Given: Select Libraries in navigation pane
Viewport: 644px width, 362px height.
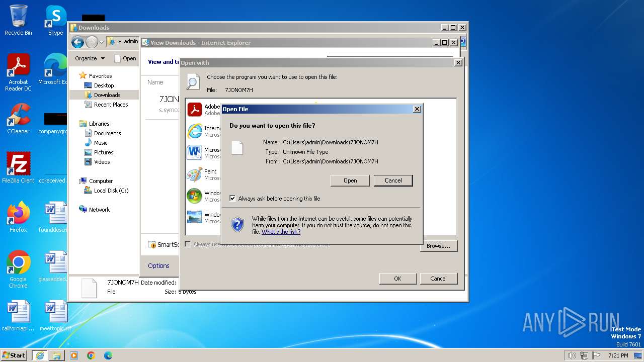Looking at the screenshot, I should (99, 124).
